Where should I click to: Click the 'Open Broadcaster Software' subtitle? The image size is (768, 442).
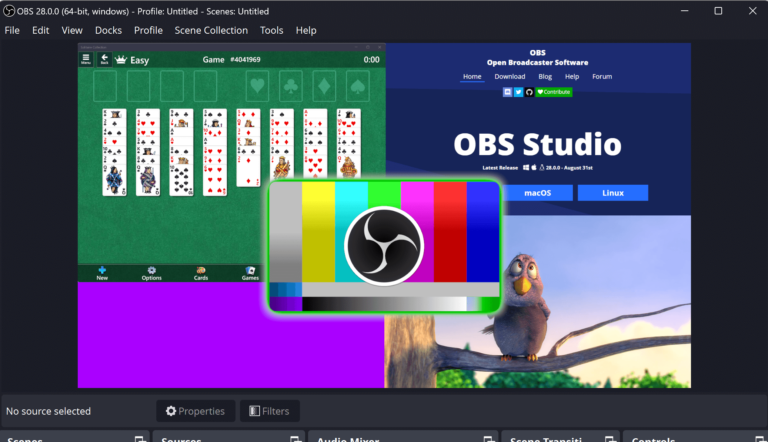click(537, 62)
